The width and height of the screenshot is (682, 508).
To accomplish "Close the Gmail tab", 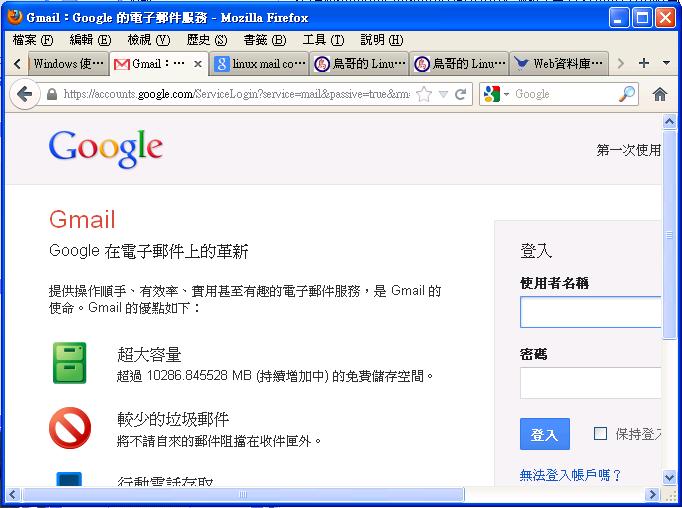I will pos(197,64).
